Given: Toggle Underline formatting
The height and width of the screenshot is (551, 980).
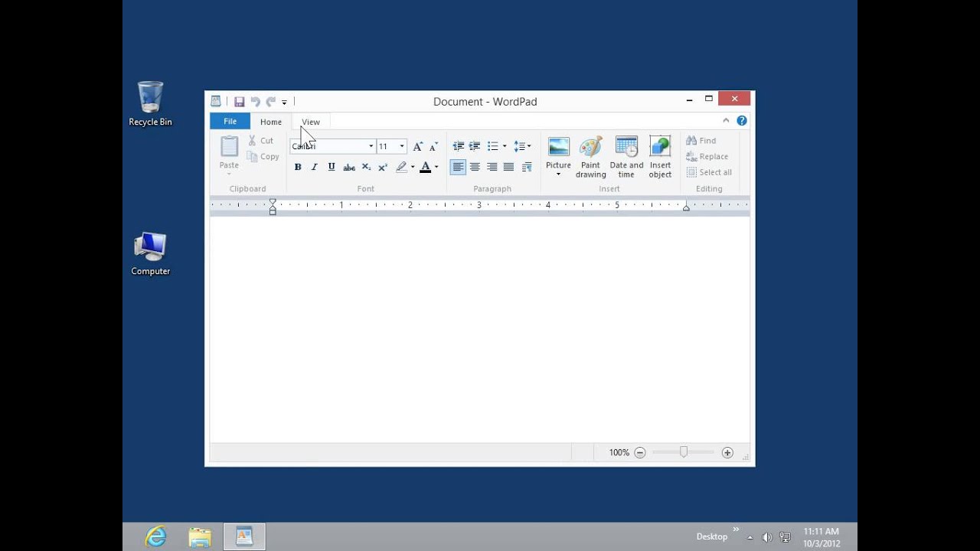Looking at the screenshot, I should [331, 167].
